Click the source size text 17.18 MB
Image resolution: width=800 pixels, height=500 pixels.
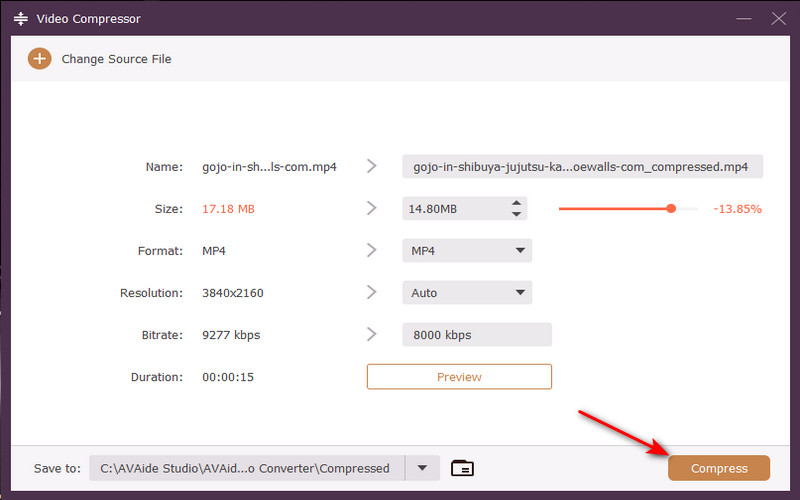pos(228,209)
